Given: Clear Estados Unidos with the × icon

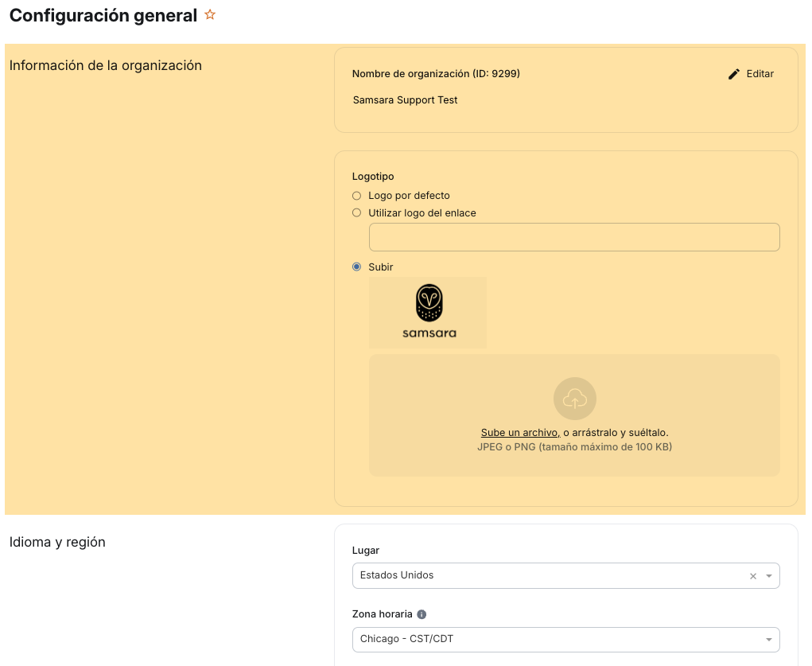Looking at the screenshot, I should click(x=752, y=575).
